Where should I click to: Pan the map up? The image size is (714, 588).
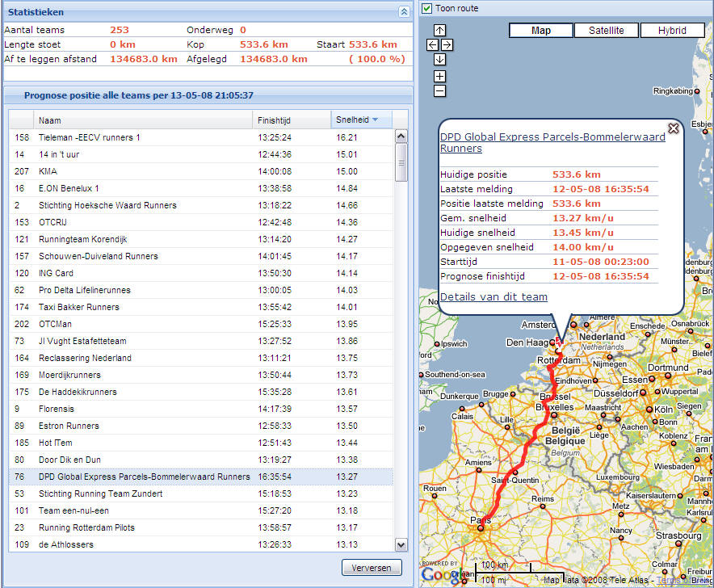tap(440, 31)
